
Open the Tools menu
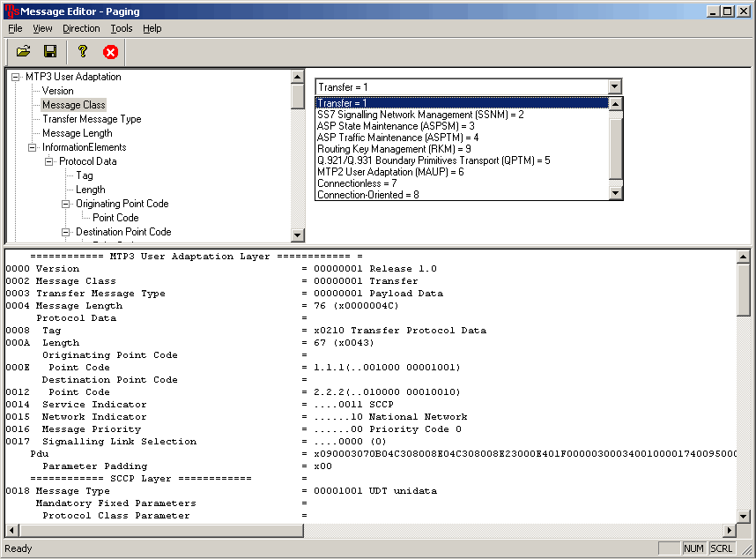122,28
